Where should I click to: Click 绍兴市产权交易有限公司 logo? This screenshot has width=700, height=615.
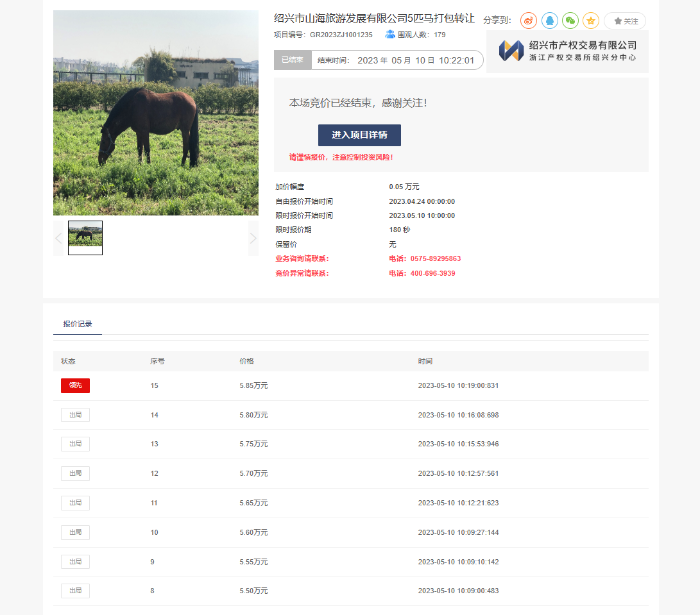[x=567, y=51]
